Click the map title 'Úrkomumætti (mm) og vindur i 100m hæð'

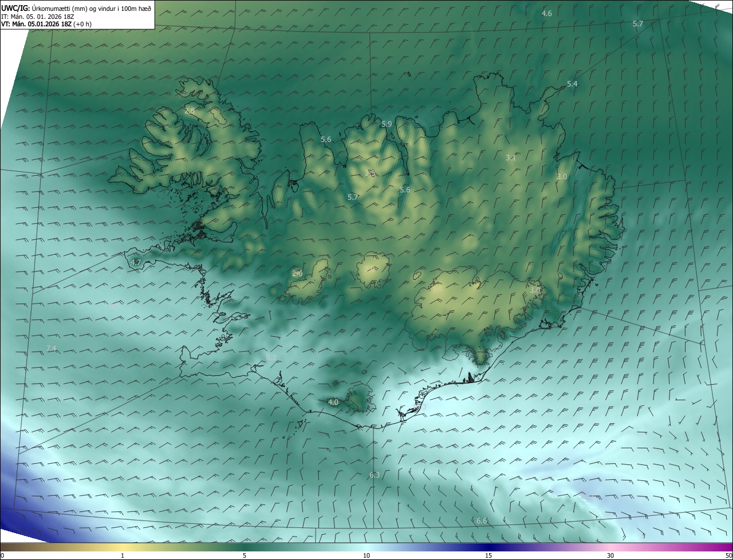tap(91, 9)
